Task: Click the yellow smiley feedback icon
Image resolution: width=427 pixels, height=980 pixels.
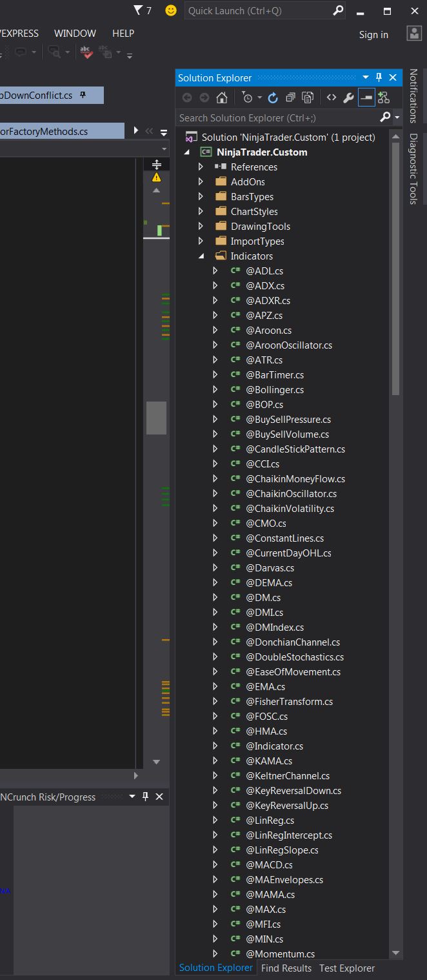Action: (171, 10)
